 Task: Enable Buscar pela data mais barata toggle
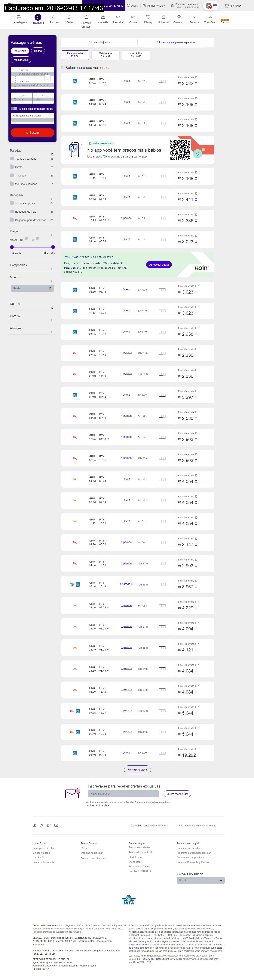coord(14,109)
